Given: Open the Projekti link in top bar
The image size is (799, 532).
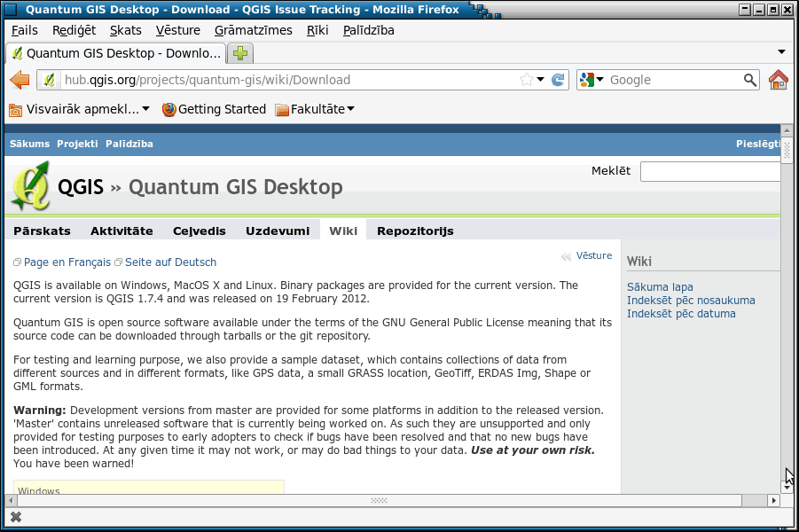Looking at the screenshot, I should tap(77, 144).
